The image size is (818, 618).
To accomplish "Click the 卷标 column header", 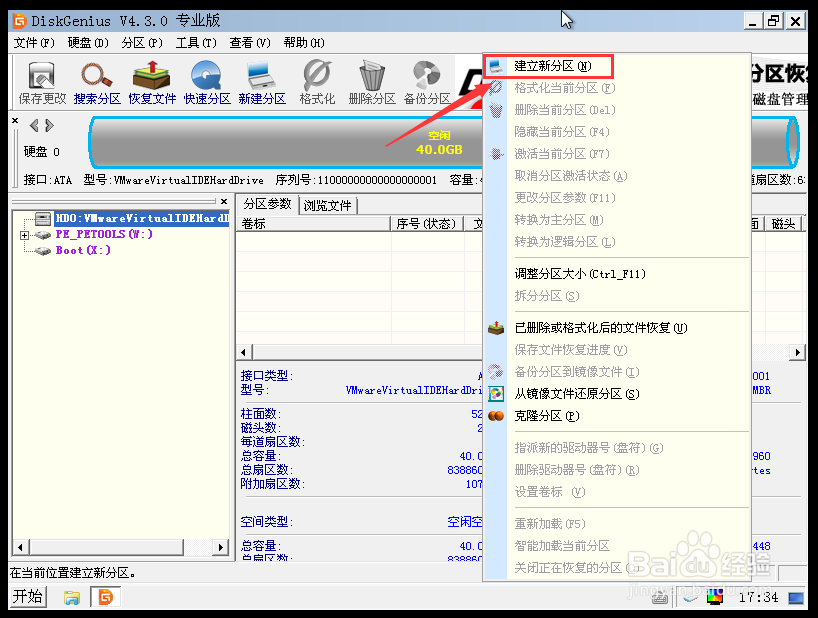I will (314, 224).
